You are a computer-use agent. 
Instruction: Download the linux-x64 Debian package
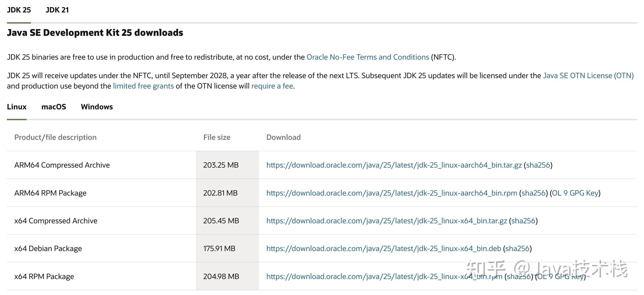point(383,249)
